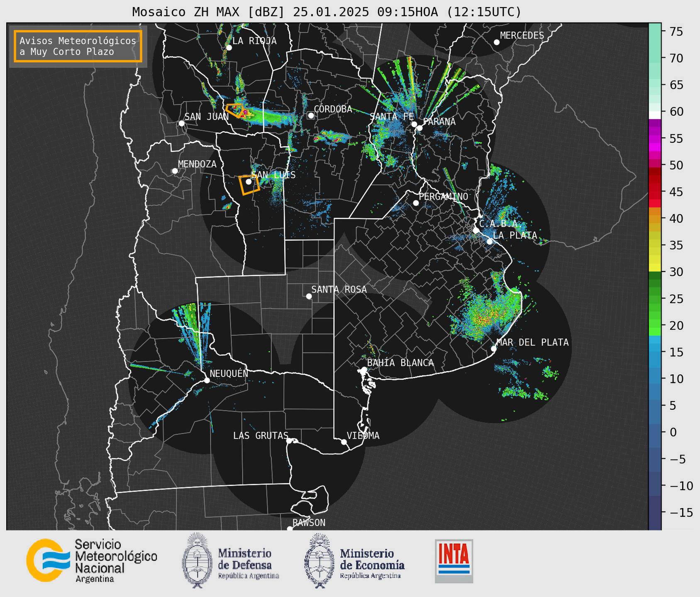
Task: Click the NEUQUÉN city label
Action: 229,373
